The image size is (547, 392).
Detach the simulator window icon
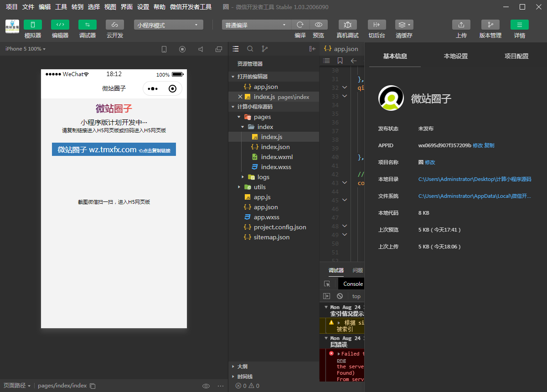tap(219, 49)
